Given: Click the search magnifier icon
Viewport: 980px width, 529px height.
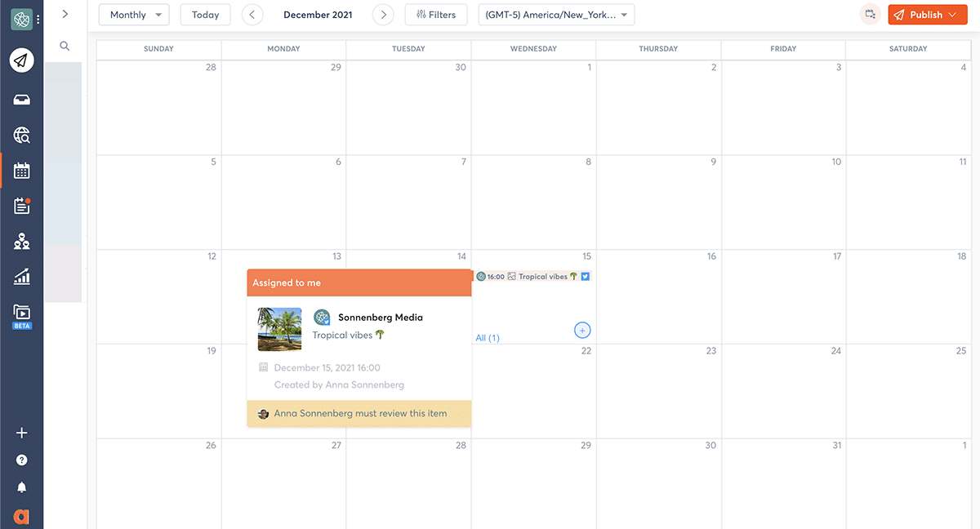Looking at the screenshot, I should tap(65, 47).
